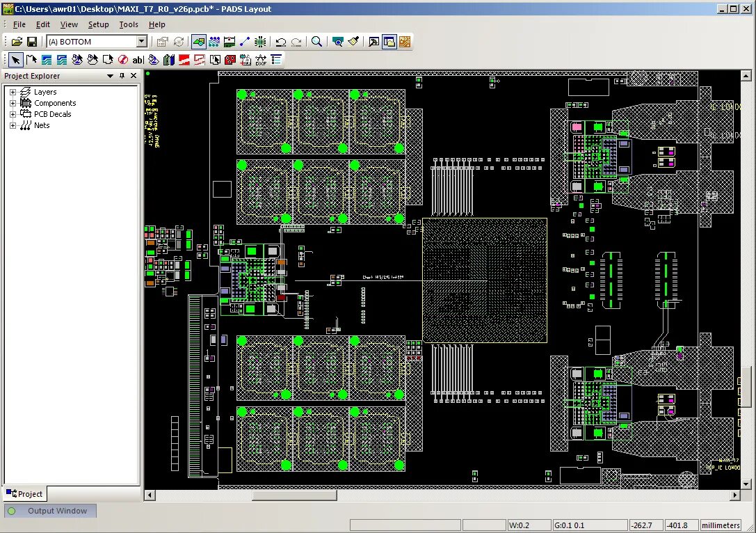
Task: Open the ECO Toolbar icon
Action: pyautogui.click(x=245, y=42)
